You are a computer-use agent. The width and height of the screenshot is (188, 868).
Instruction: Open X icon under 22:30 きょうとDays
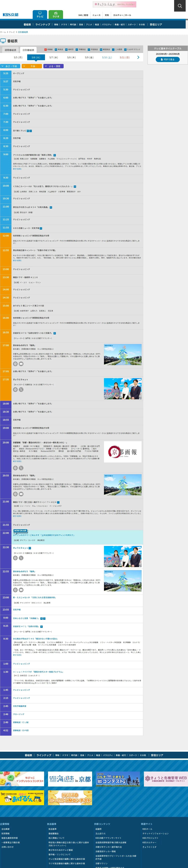[x=21, y=558]
